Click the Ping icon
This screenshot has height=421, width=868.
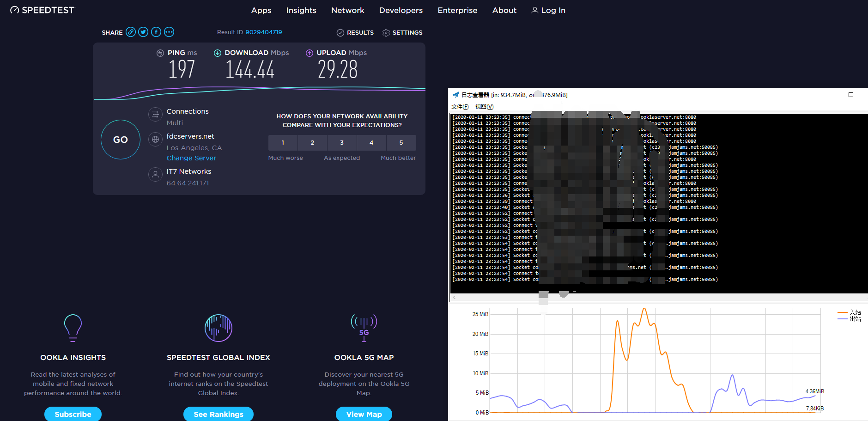(160, 53)
